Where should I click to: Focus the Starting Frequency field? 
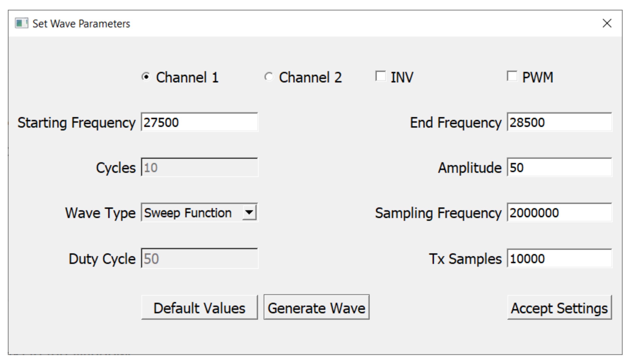pyautogui.click(x=199, y=122)
